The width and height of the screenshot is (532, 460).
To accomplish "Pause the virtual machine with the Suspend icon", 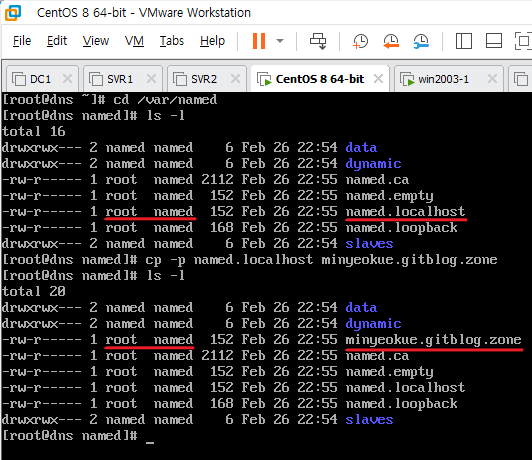I will [259, 41].
